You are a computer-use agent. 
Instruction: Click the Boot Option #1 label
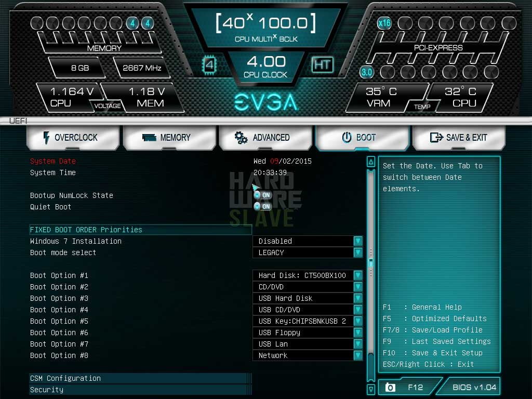click(59, 275)
